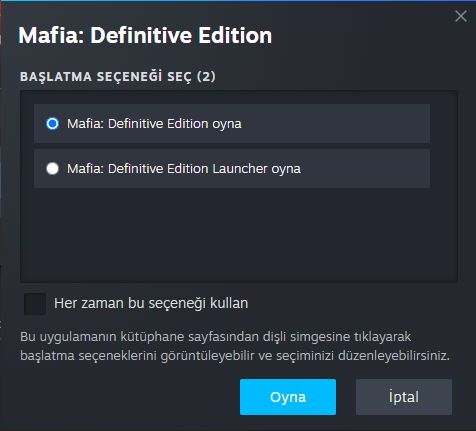Enable the 'Her zaman bu seçeneği kullan' checkbox
Viewport: 476px width, 431px height.
(x=35, y=304)
